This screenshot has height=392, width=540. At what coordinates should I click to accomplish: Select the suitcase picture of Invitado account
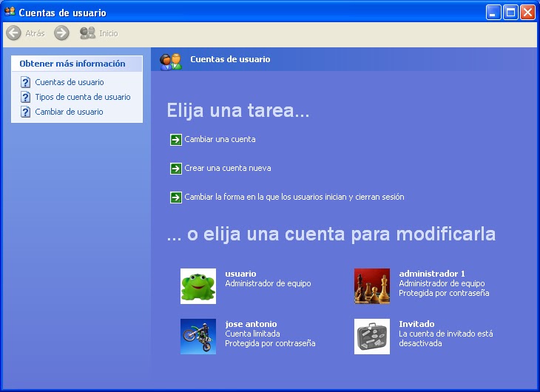(x=372, y=337)
